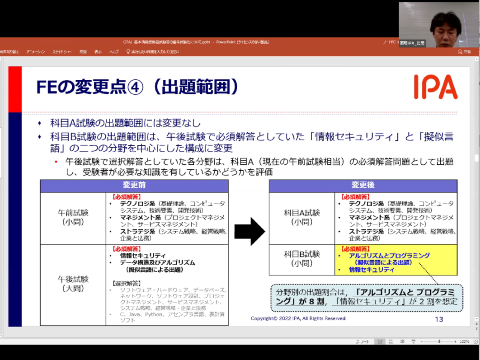Click the 変更後 table header
This screenshot has width=480, height=360.
(x=363, y=185)
